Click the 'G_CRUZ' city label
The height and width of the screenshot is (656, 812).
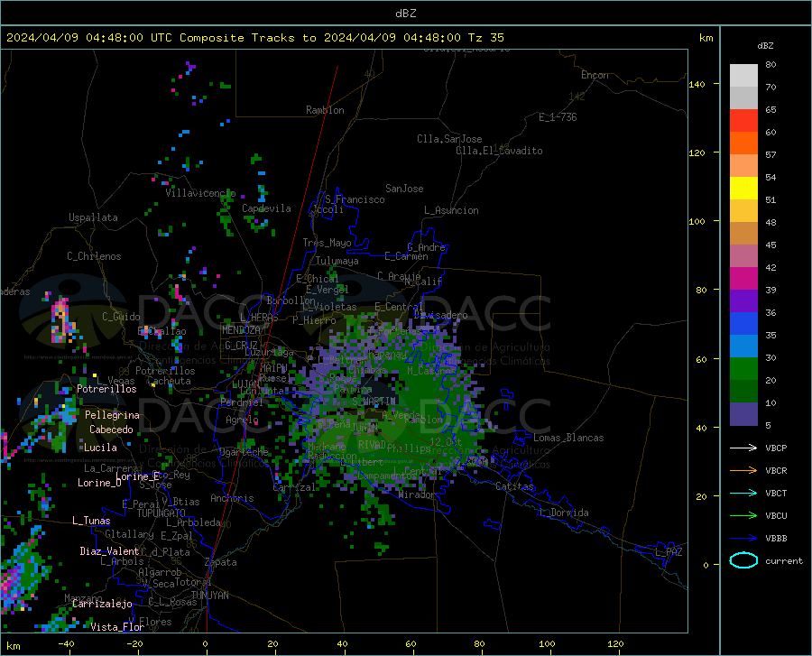[241, 346]
